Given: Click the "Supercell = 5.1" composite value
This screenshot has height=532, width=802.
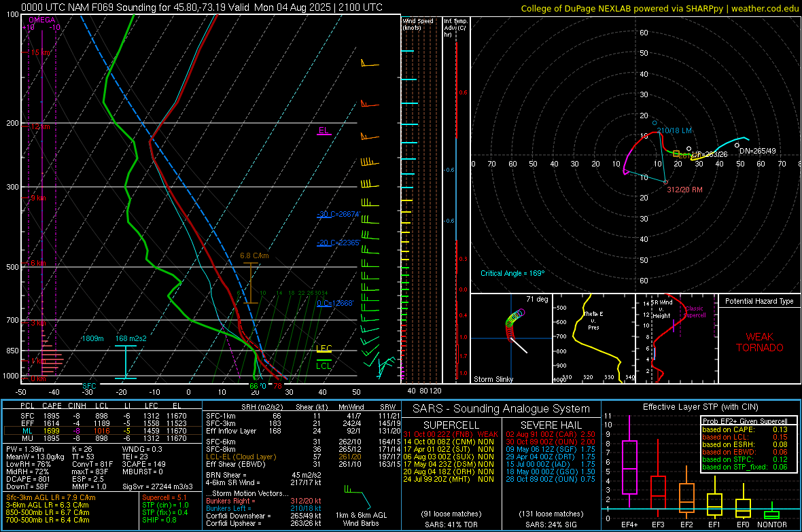Looking at the screenshot, I should [164, 498].
